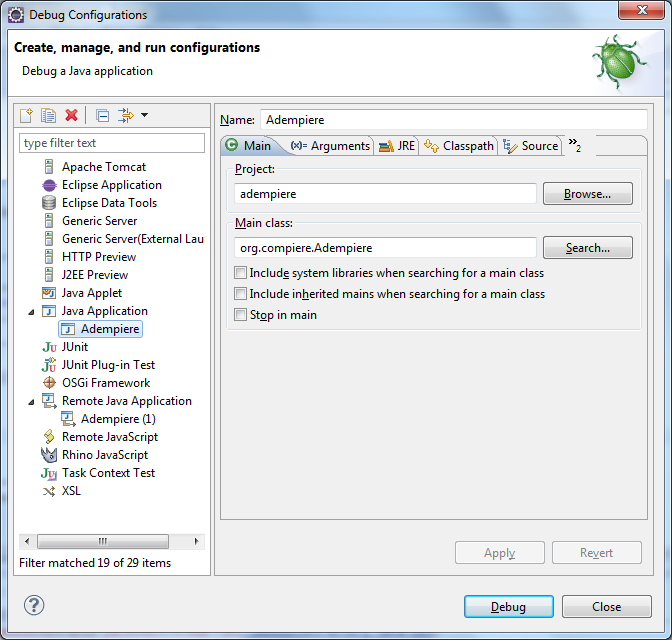Switch to the Arguments tab
The height and width of the screenshot is (640, 672).
click(x=330, y=146)
